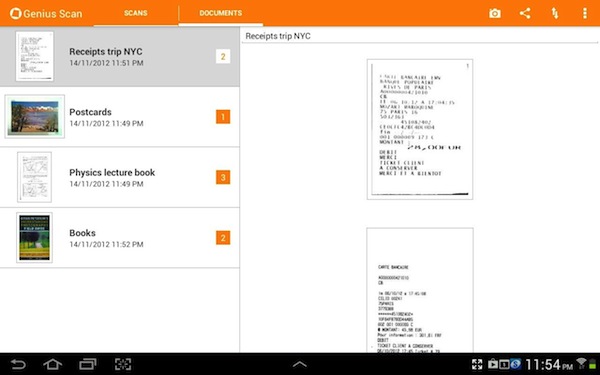
Task: Open the recent apps button
Action: pos(88,364)
